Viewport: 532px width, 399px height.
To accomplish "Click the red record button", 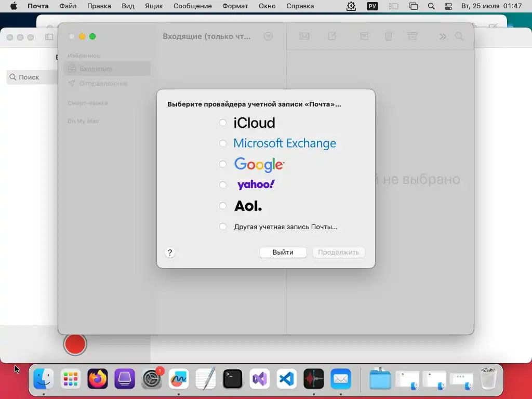I will tap(75, 344).
